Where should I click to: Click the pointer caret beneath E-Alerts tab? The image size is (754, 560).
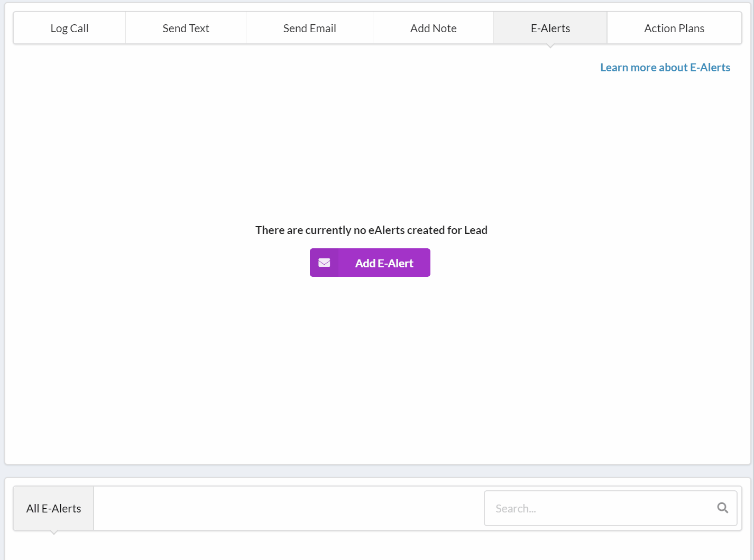click(x=550, y=46)
